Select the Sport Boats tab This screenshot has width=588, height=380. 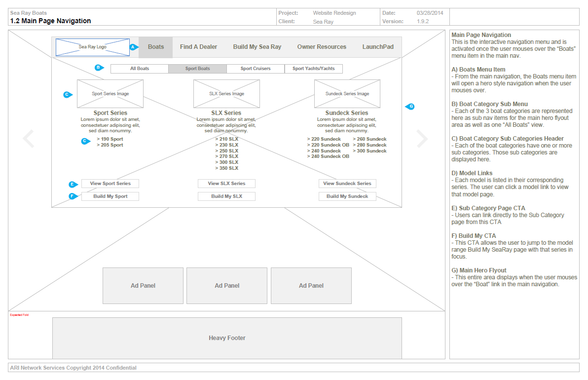pos(198,69)
